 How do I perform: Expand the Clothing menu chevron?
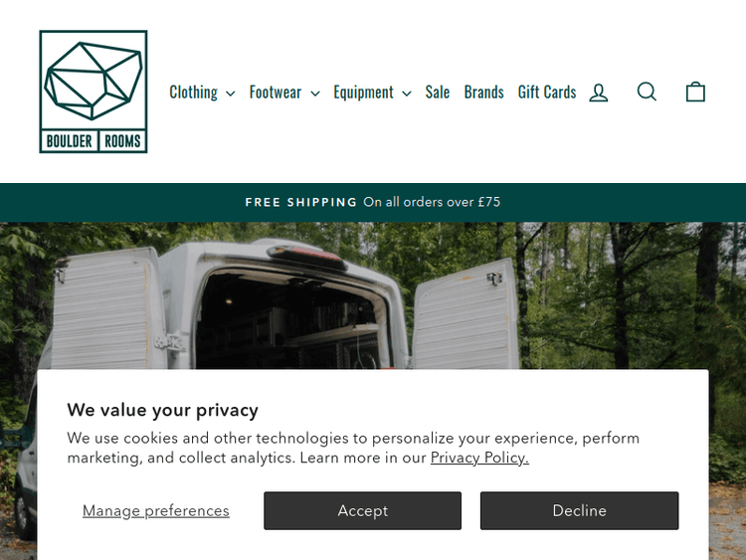[231, 93]
